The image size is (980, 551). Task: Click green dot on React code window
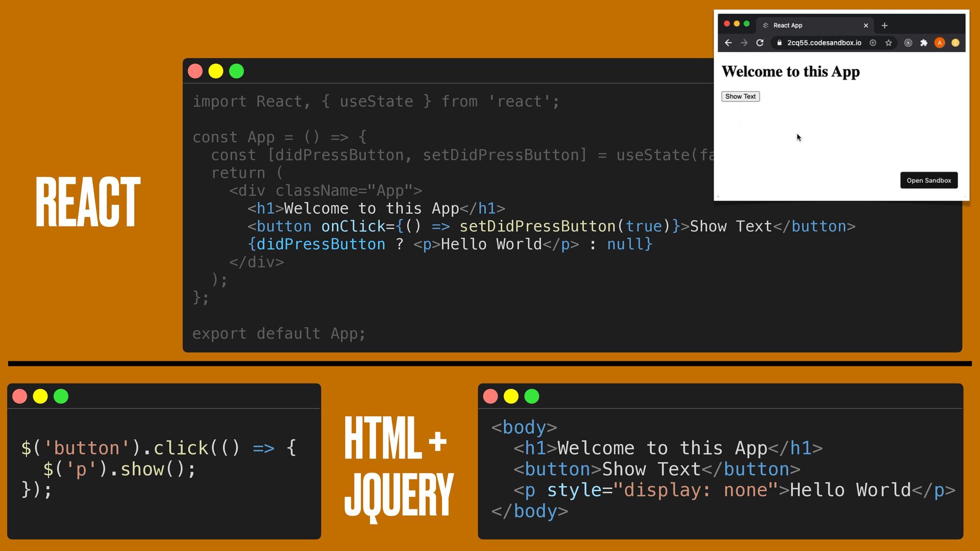click(x=236, y=71)
